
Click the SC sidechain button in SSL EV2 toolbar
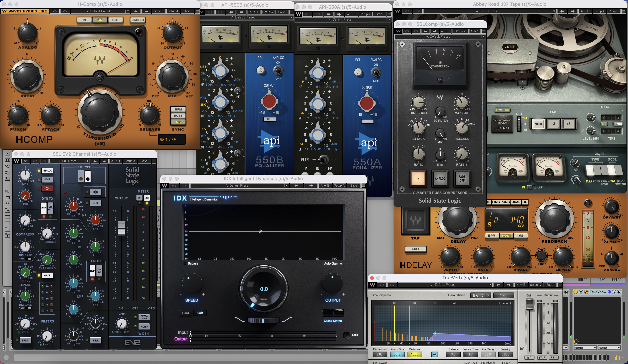pos(26,161)
